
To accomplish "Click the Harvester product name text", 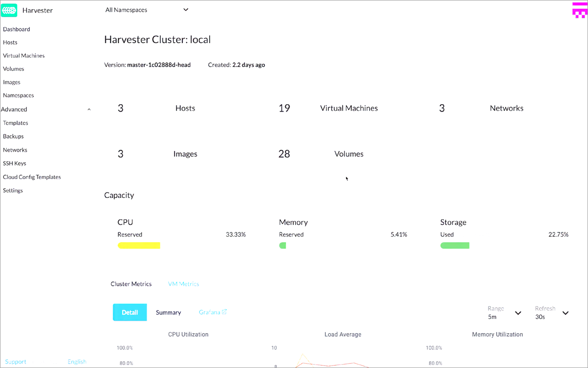I will [x=38, y=10].
